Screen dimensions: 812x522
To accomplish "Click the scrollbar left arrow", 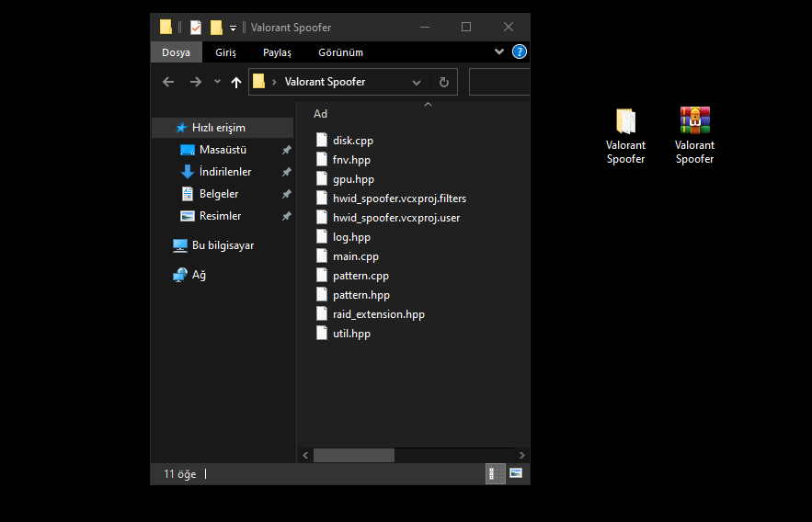I will [x=305, y=455].
